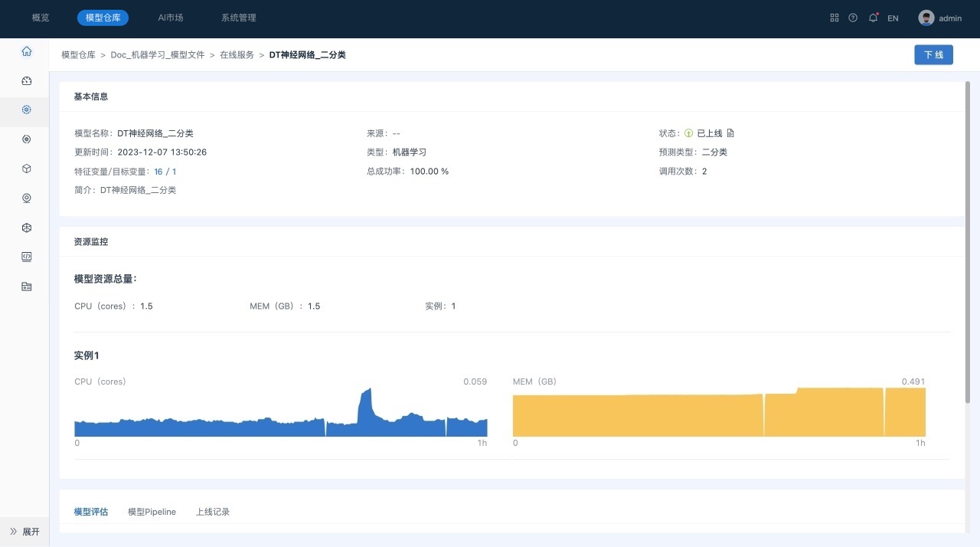The image size is (980, 547).
Task: Open the dashboard gauge icon in the sidebar
Action: (x=27, y=81)
